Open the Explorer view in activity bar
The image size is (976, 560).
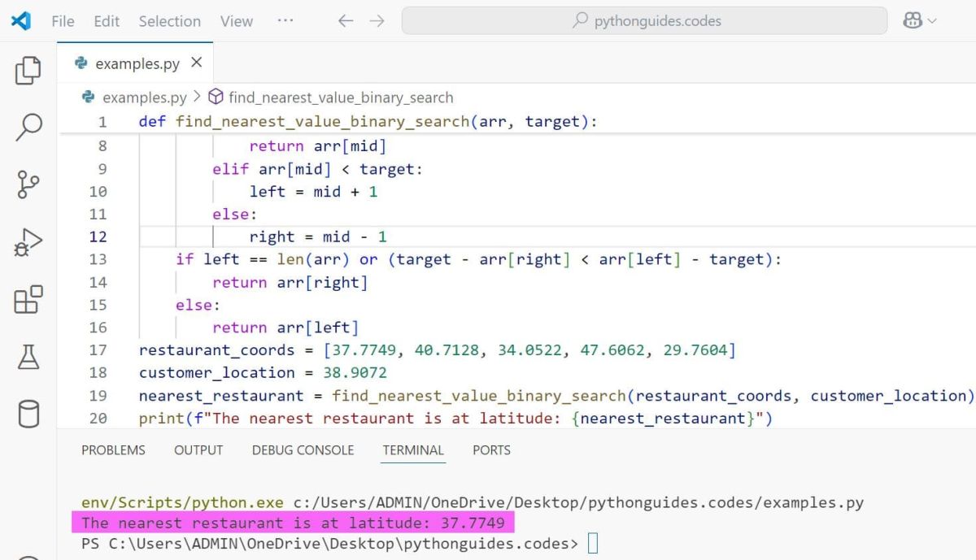[x=28, y=71]
